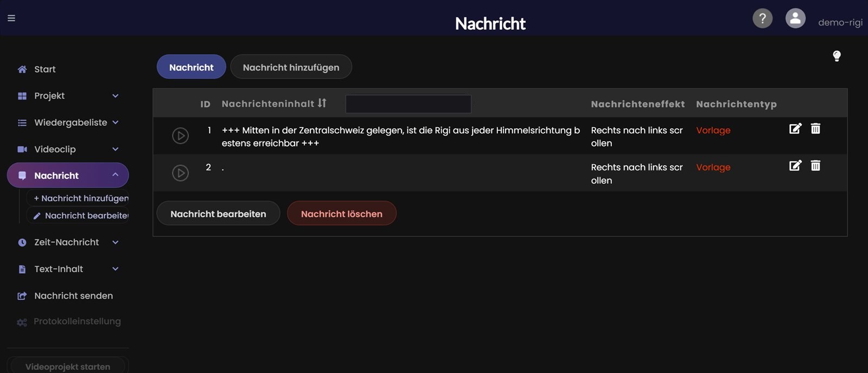Play preview of message ID 2

(180, 173)
